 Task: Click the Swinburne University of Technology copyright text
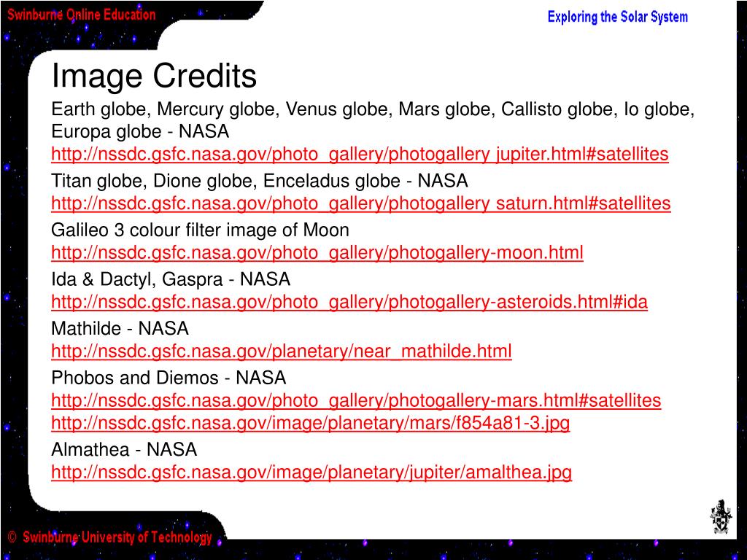tap(110, 537)
